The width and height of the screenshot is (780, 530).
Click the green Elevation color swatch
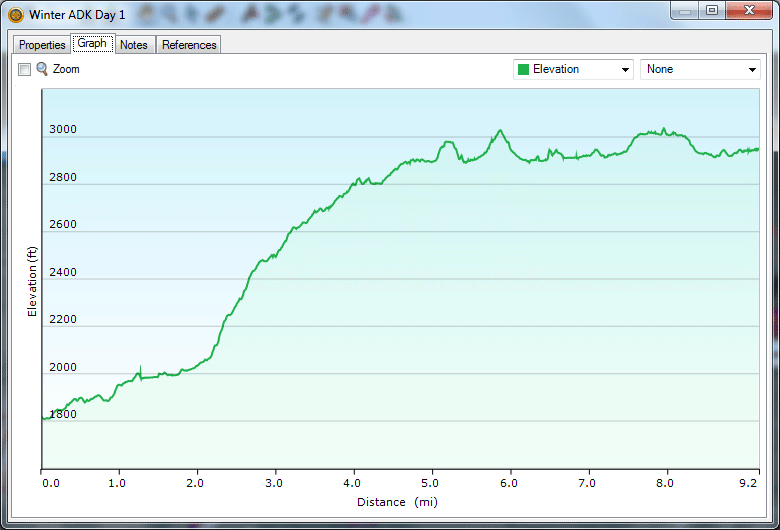coord(523,69)
